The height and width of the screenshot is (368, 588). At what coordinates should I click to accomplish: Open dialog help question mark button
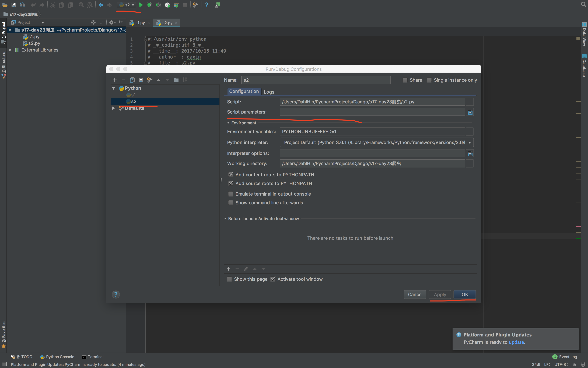[116, 295]
